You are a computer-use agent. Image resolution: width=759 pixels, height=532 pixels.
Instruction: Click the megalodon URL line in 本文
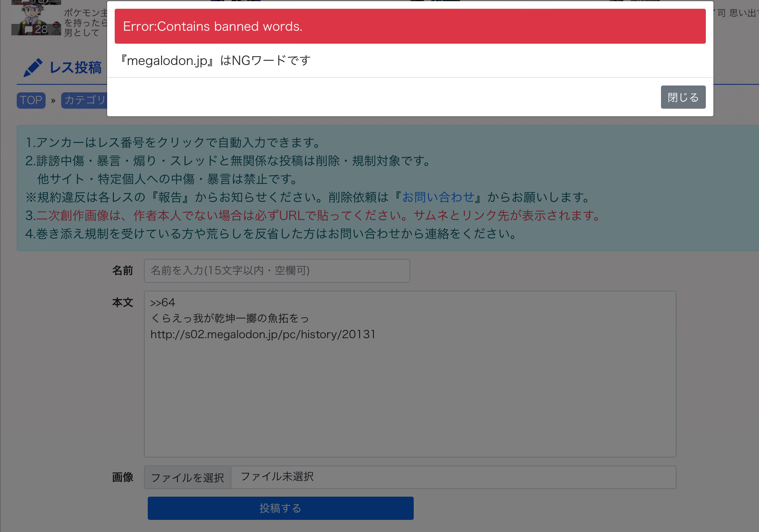click(x=262, y=334)
